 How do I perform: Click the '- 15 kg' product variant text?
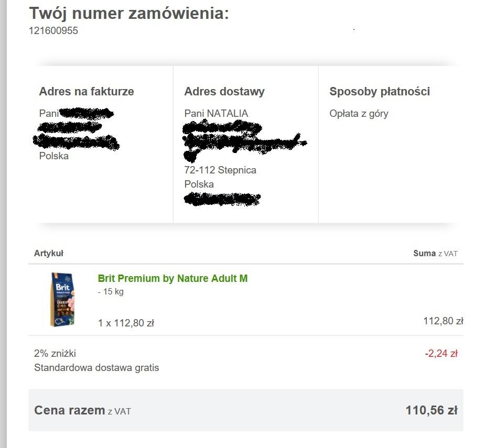pos(111,292)
